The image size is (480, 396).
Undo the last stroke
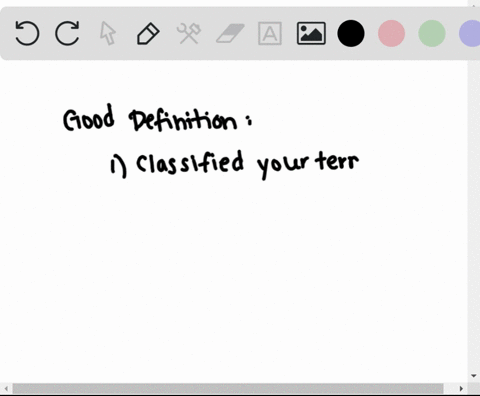27,33
